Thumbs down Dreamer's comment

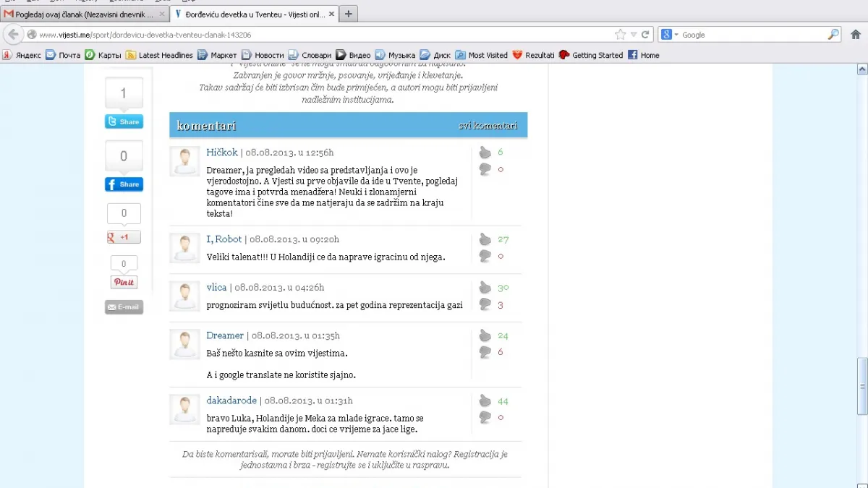point(485,352)
